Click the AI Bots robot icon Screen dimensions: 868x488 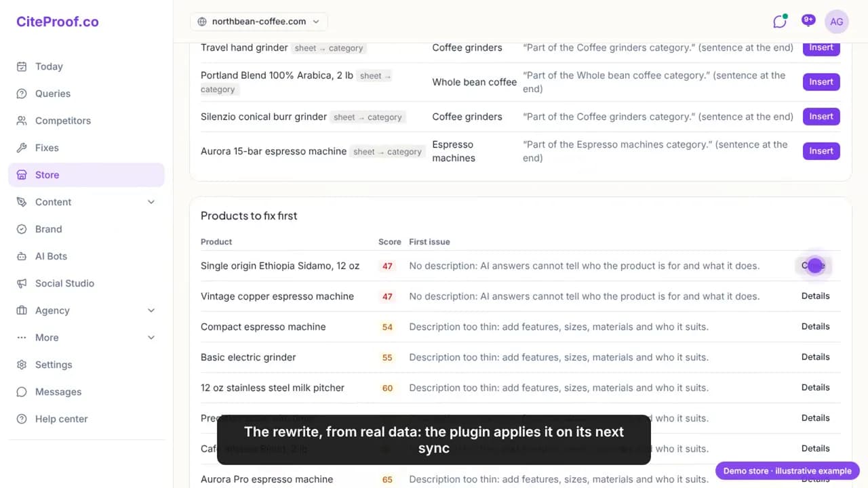click(x=22, y=256)
